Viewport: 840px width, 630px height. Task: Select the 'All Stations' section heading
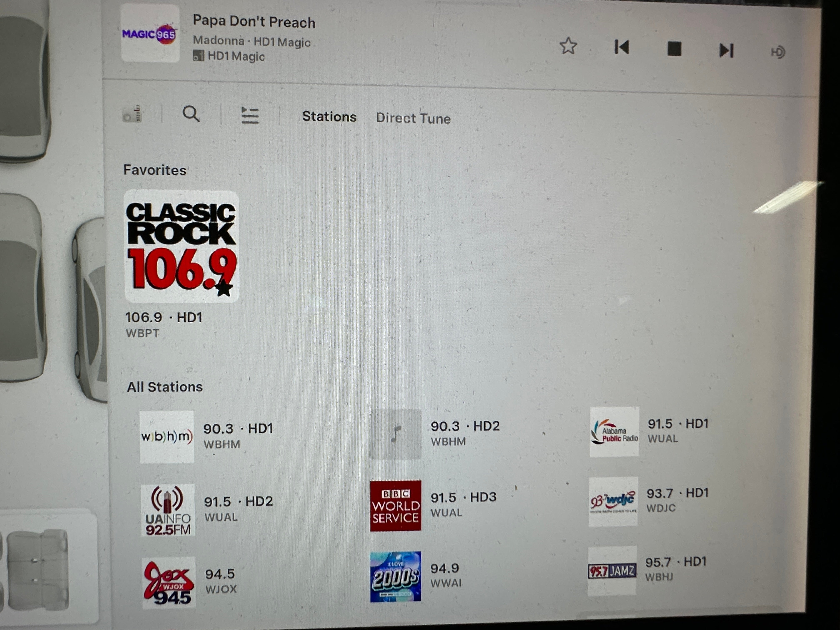(x=165, y=387)
